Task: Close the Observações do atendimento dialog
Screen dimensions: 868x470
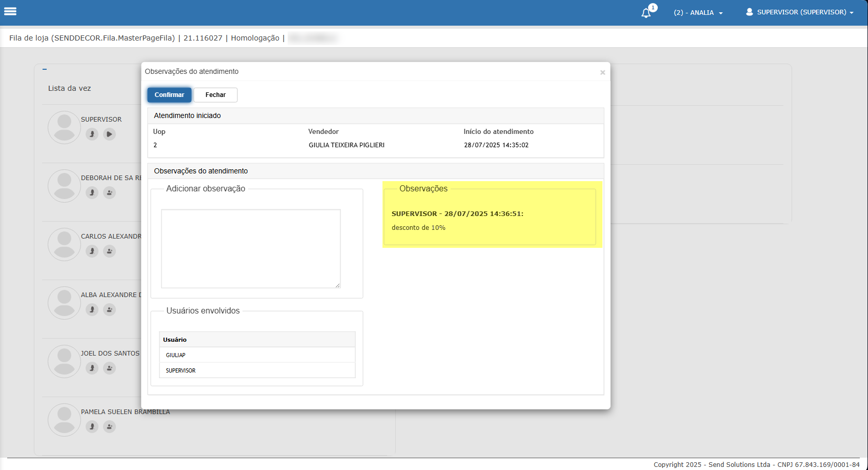Action: point(602,72)
